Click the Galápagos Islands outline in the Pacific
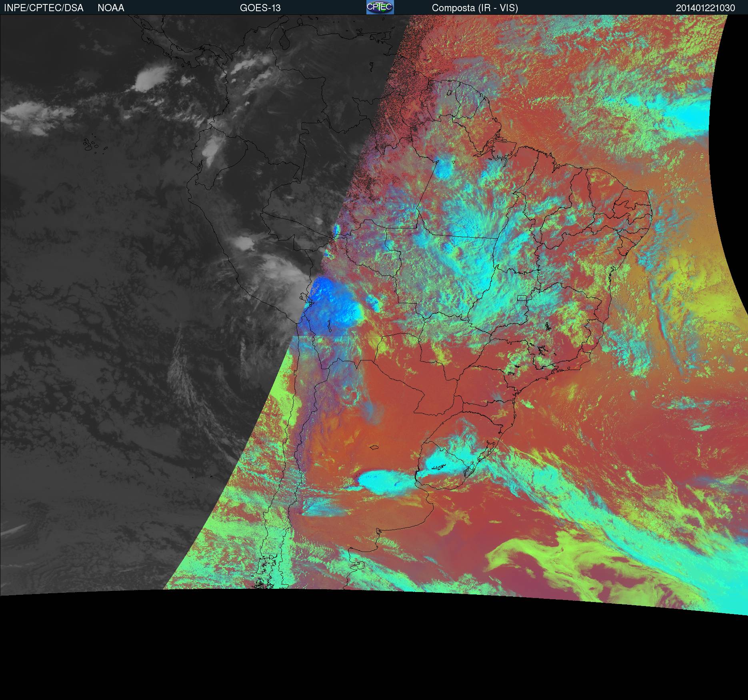 94,146
